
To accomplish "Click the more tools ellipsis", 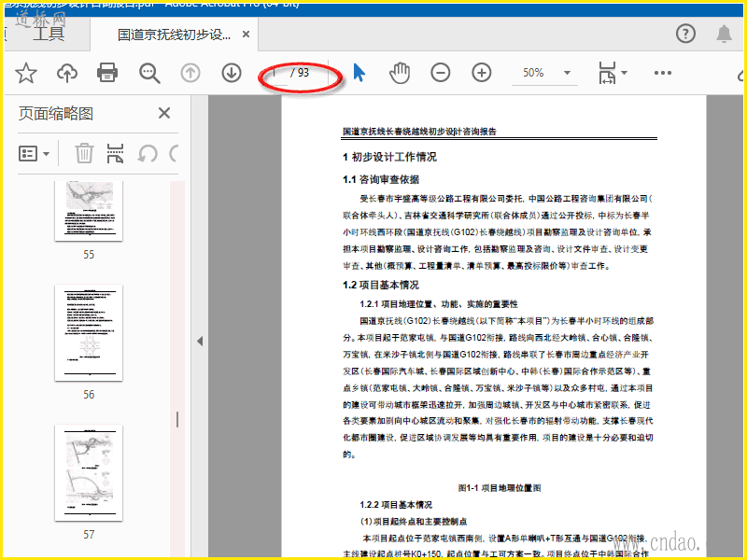I will [x=663, y=73].
